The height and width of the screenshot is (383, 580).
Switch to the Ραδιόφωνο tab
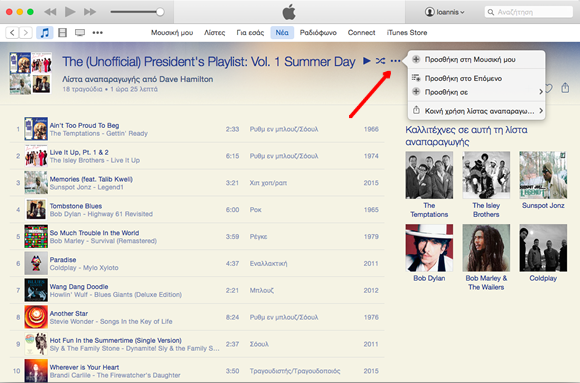(x=318, y=33)
